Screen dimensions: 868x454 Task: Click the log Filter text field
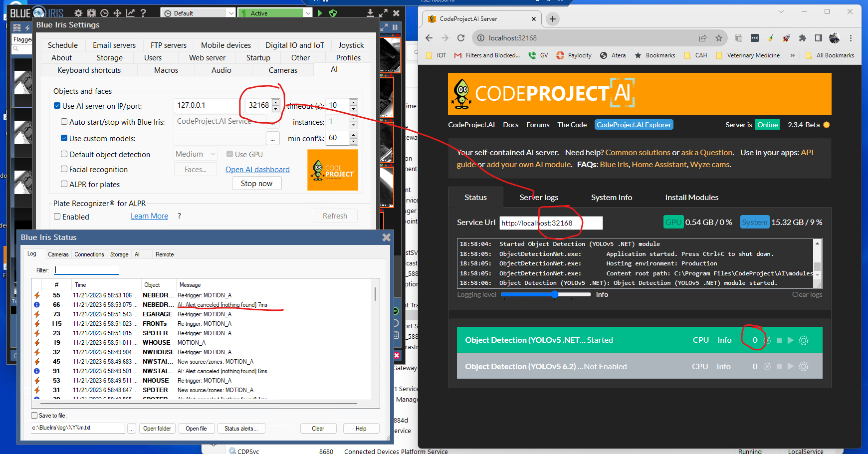pyautogui.click(x=87, y=270)
